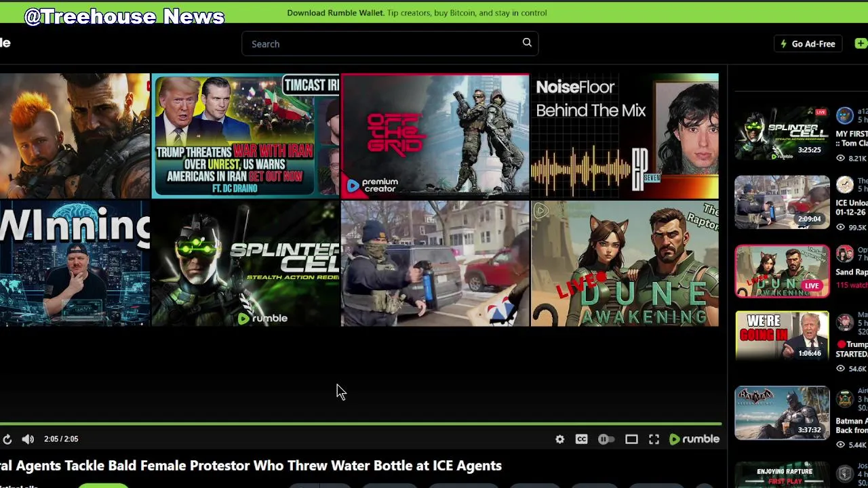Open player settings gear

[559, 439]
